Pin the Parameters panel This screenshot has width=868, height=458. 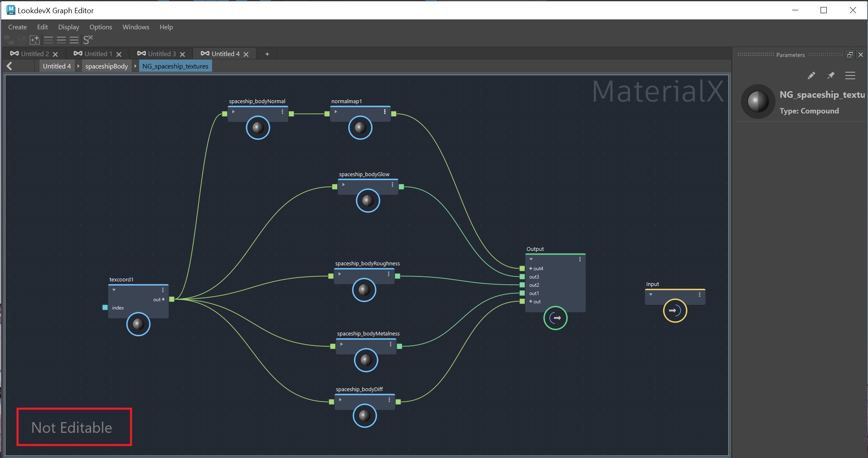[831, 76]
